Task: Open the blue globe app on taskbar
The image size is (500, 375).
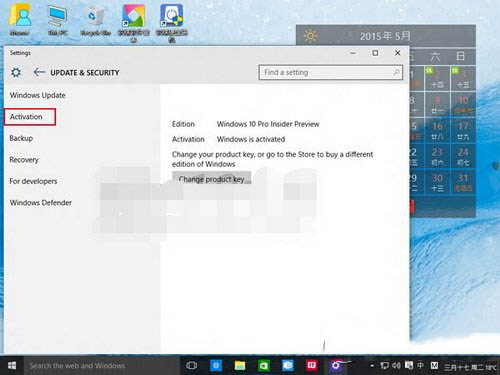Action: tap(216, 365)
